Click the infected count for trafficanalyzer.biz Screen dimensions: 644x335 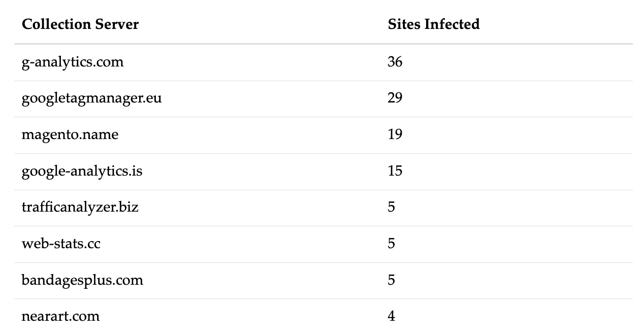[x=391, y=207]
